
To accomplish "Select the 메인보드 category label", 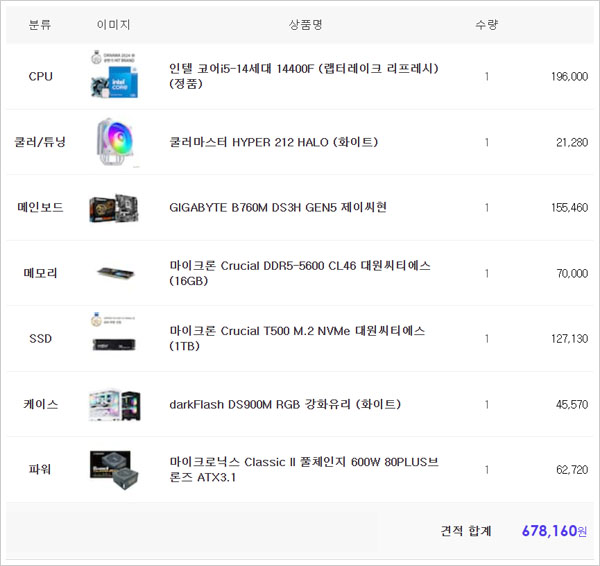I will (40, 207).
